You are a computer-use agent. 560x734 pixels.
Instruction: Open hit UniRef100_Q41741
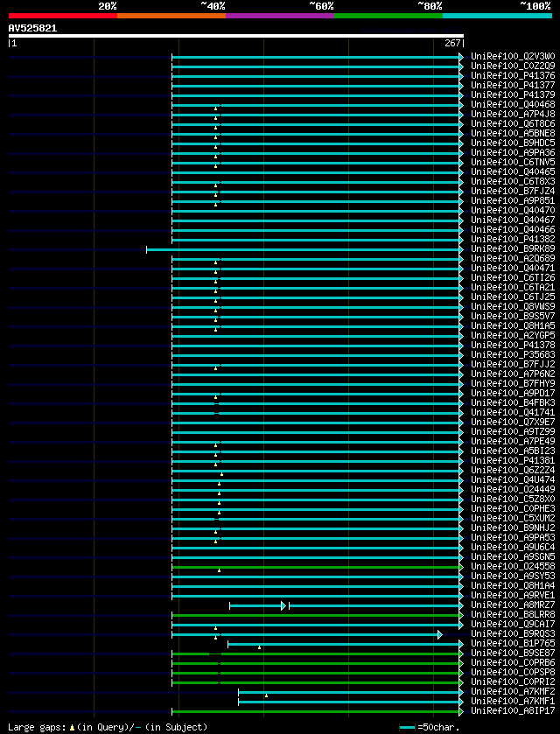513,412
